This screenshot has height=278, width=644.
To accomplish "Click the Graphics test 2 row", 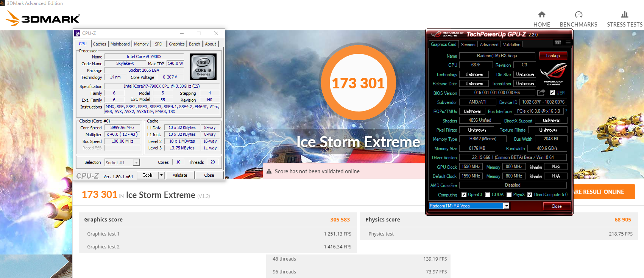I will [x=218, y=247].
